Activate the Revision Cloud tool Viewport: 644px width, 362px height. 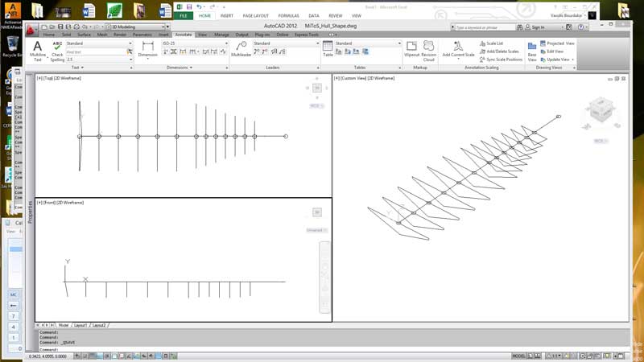point(428,50)
